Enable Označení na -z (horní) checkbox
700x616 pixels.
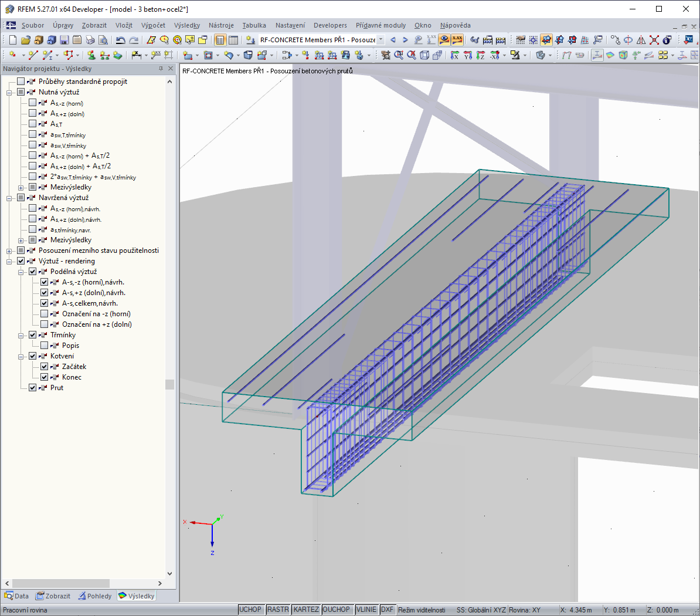coord(45,314)
